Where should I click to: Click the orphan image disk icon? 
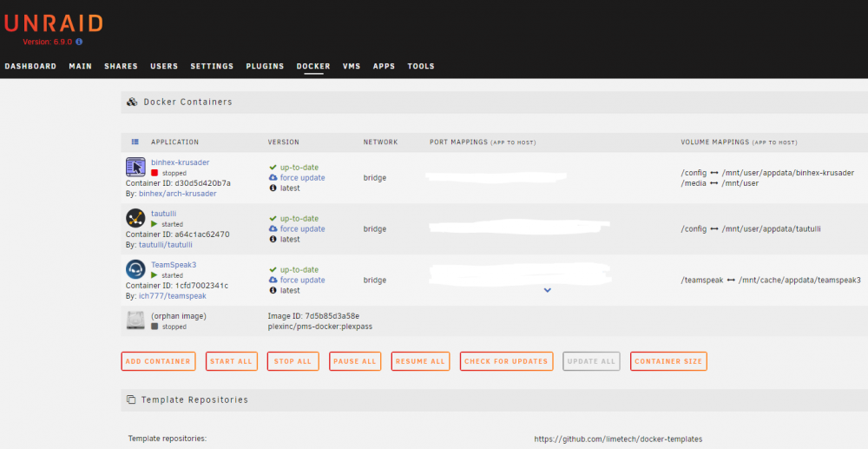click(135, 320)
